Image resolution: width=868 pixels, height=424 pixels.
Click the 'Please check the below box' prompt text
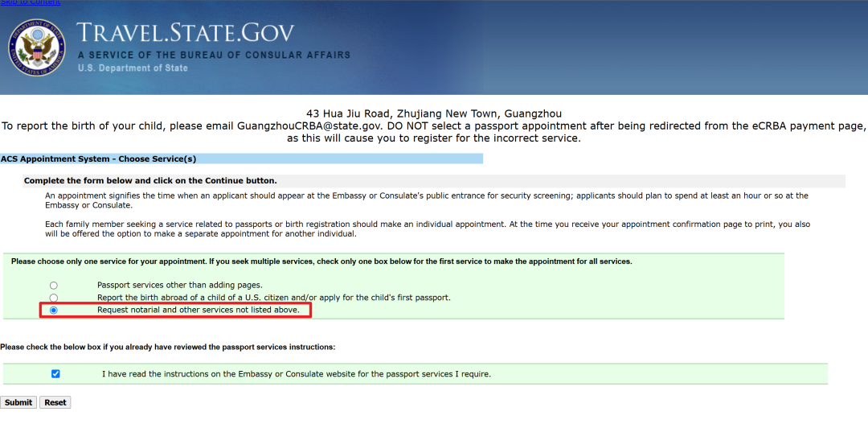coord(167,348)
